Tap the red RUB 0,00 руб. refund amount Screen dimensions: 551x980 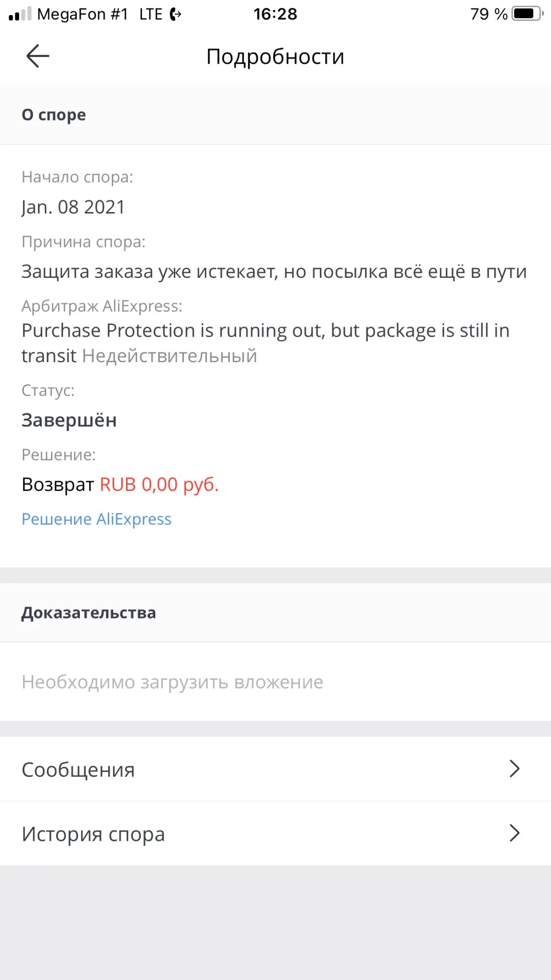[159, 485]
